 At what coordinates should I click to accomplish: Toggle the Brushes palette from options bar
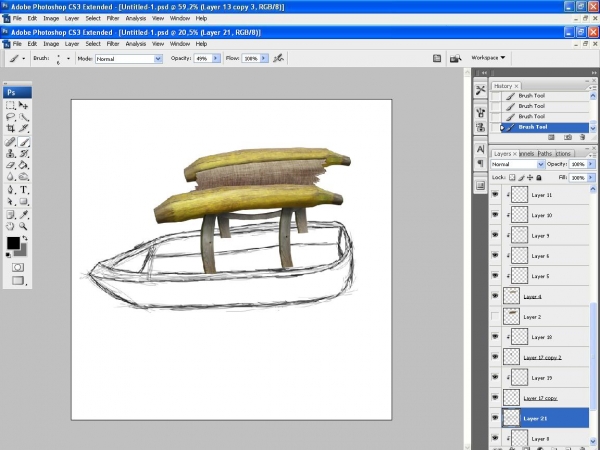pyautogui.click(x=437, y=58)
